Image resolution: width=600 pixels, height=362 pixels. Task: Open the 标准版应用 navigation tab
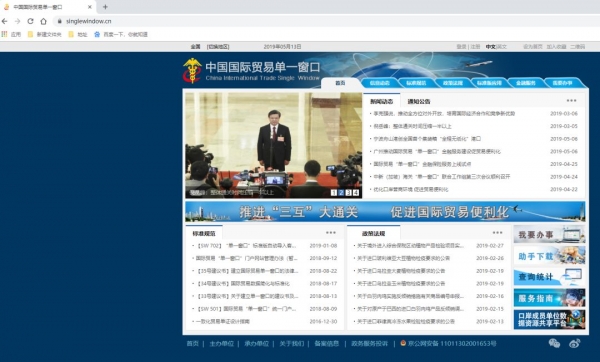click(489, 83)
